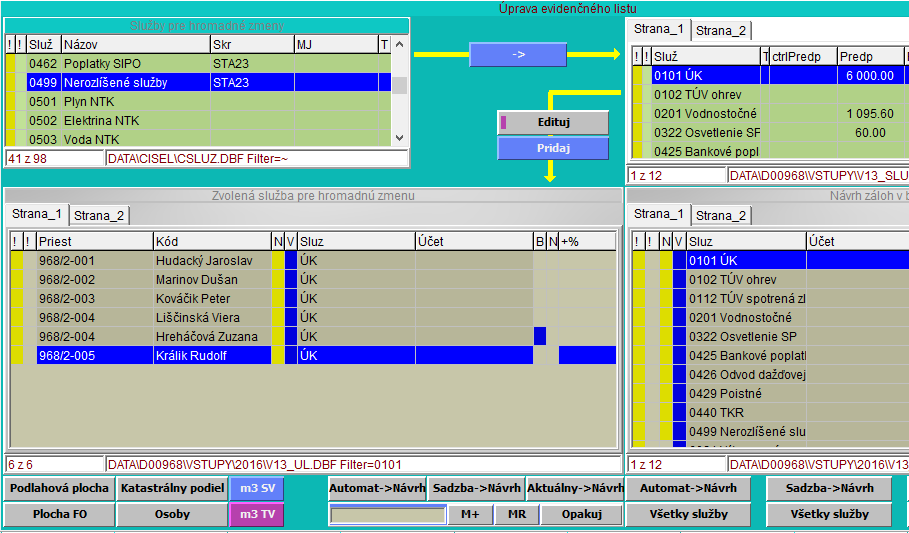Click blue B column cell in Hreháčová row

540,336
